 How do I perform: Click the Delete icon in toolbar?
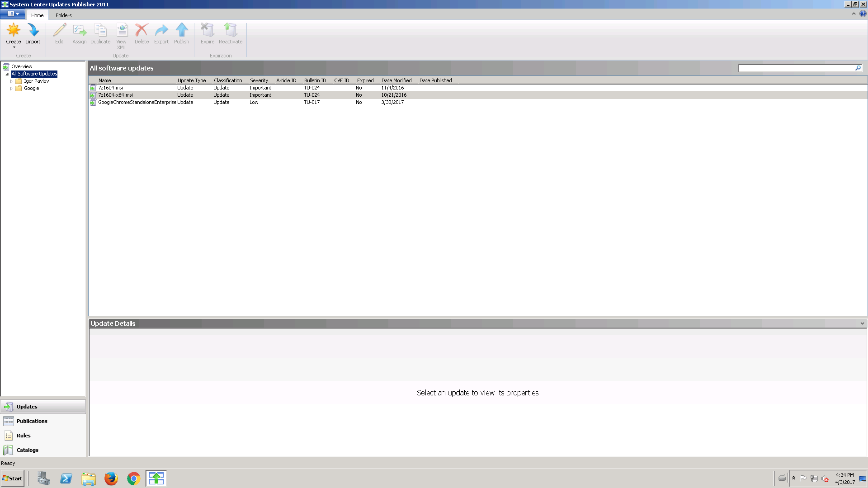142,33
